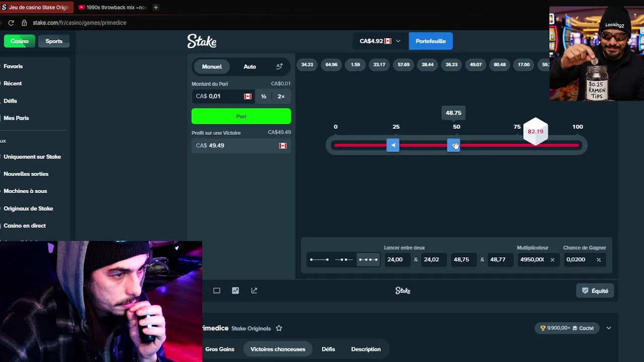This screenshot has width=644, height=362.
Task: Add Primedice to favorites with the star
Action: 279,328
